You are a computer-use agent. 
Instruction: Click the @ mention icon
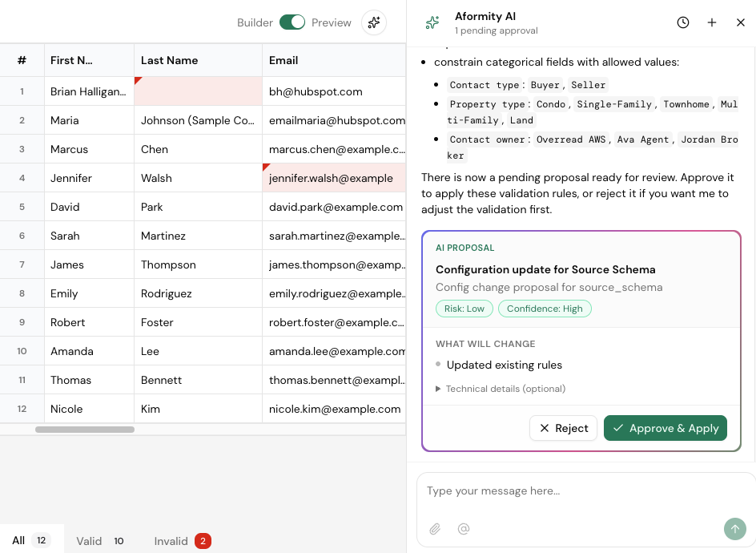tap(464, 529)
